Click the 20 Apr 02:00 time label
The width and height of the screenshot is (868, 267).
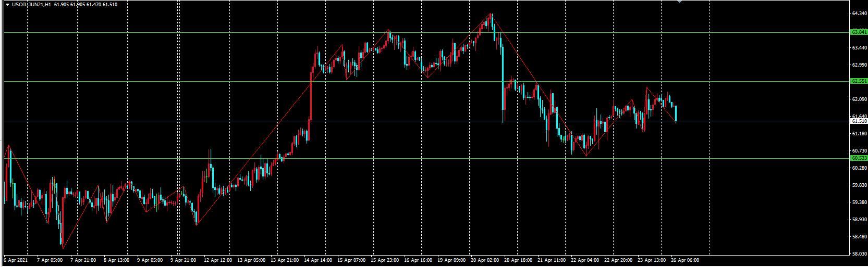(485, 260)
